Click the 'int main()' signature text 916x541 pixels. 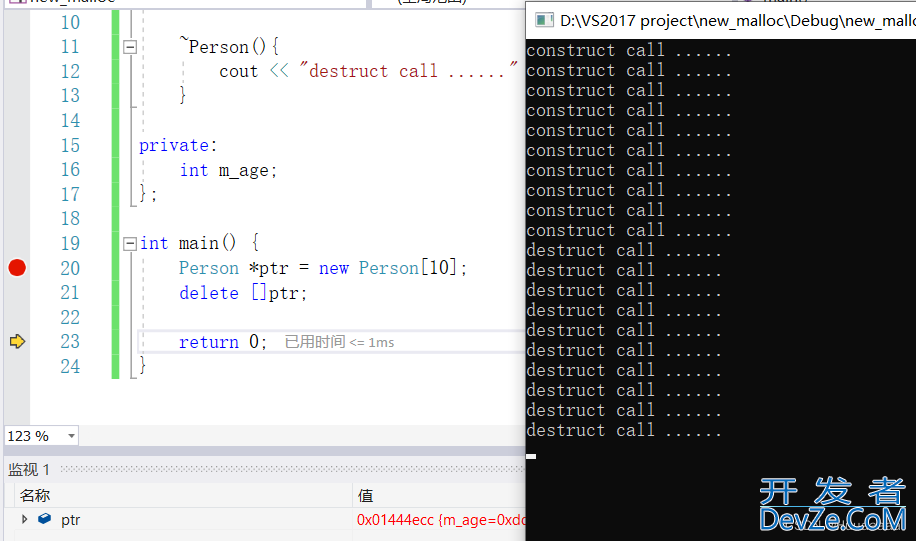point(188,243)
